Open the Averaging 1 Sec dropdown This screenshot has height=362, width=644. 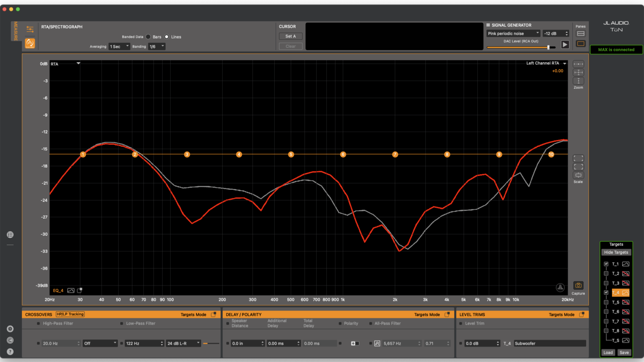[x=119, y=47]
